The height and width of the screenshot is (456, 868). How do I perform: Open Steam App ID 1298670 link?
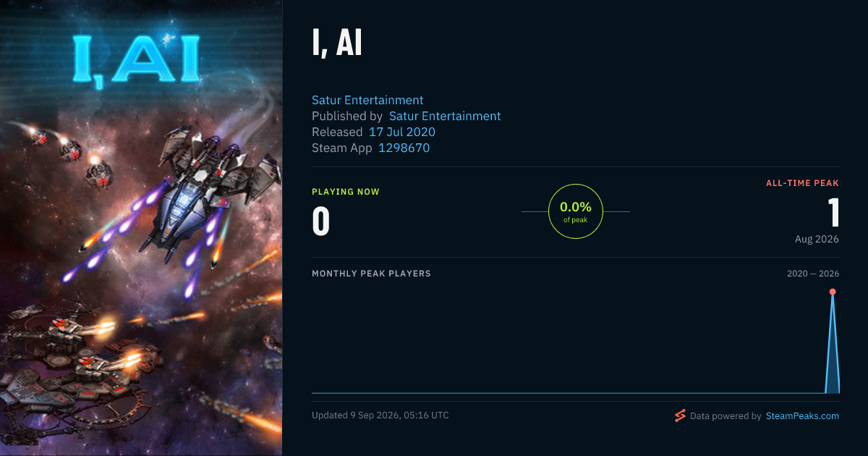pyautogui.click(x=404, y=148)
